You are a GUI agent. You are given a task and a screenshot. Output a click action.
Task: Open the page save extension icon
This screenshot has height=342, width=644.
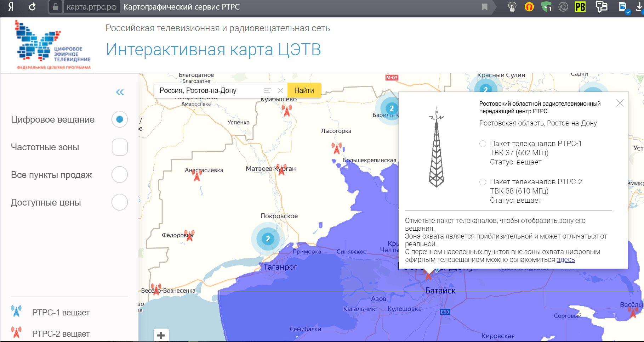click(x=624, y=7)
